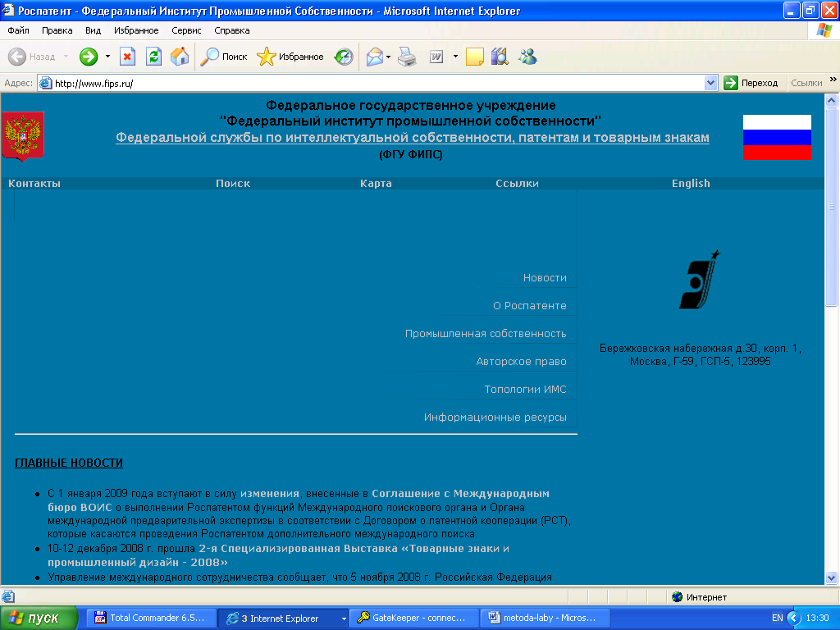The width and height of the screenshot is (840, 630).
Task: Expand hidden tray icons arrow
Action: tap(794, 619)
